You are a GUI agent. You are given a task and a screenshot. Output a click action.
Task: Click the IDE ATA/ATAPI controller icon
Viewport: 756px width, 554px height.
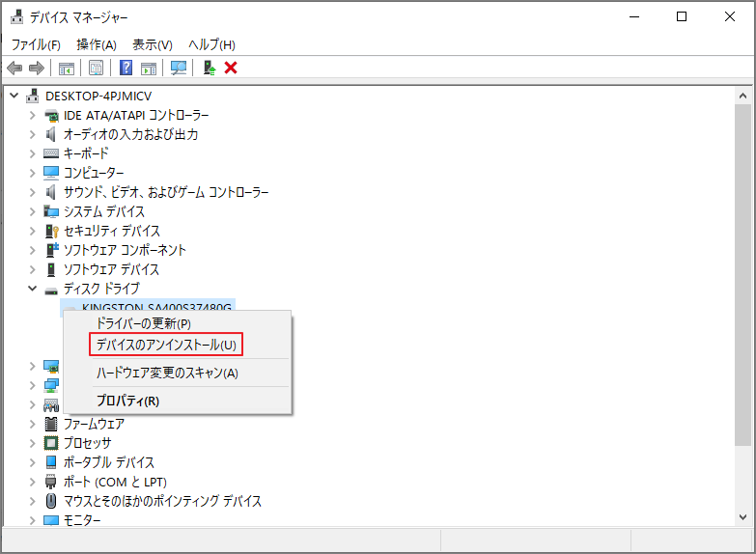pyautogui.click(x=51, y=116)
